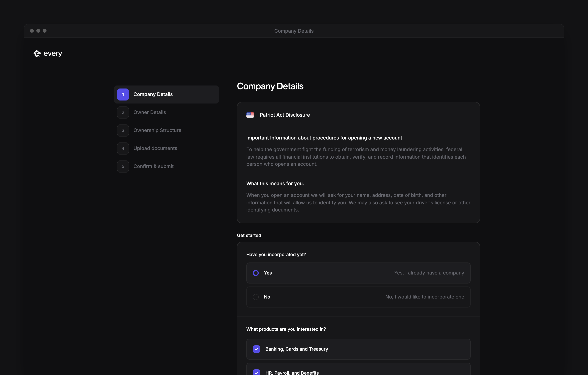Click the Patriot Act Disclosure heading
Image resolution: width=588 pixels, height=375 pixels.
pyautogui.click(x=285, y=115)
